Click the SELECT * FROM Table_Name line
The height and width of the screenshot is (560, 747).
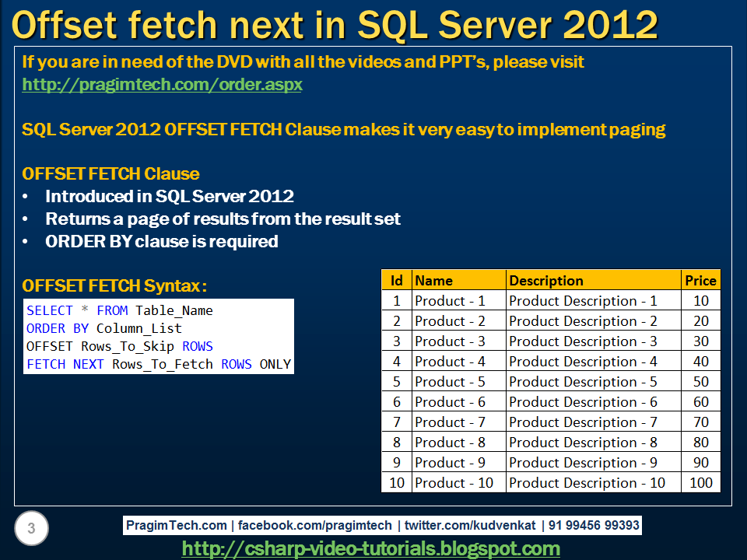(x=121, y=310)
